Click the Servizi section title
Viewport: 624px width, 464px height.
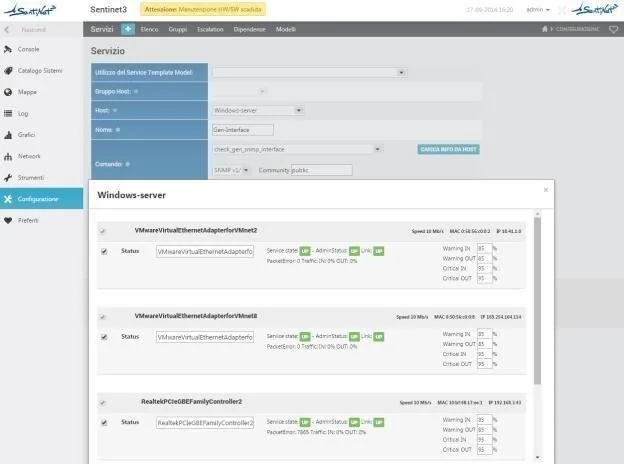(x=102, y=29)
